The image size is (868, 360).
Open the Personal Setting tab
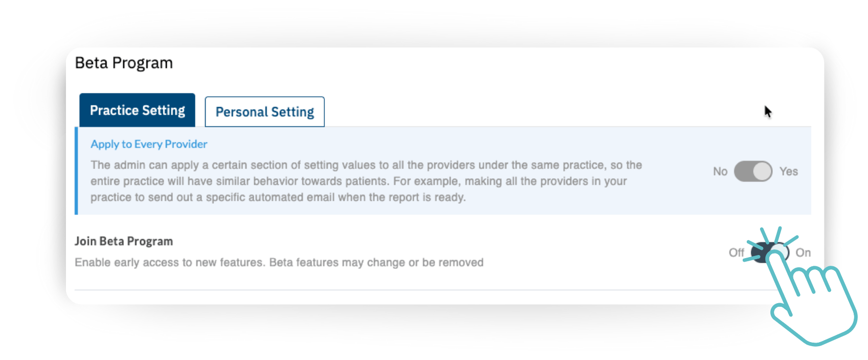[x=264, y=112]
